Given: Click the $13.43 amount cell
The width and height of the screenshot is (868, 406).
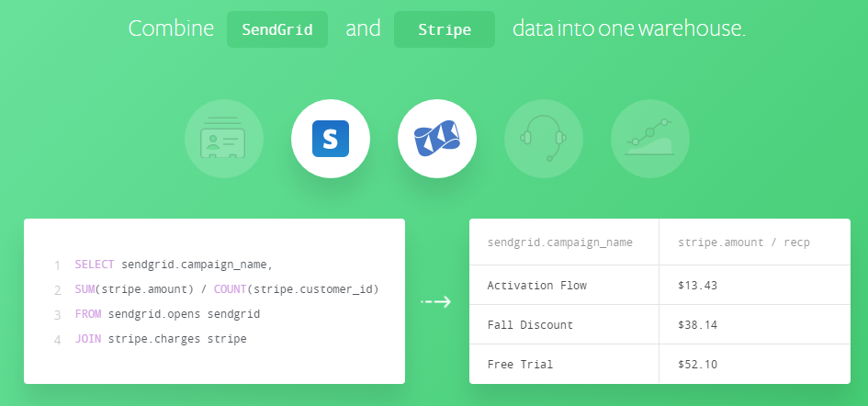Looking at the screenshot, I should click(x=697, y=285).
